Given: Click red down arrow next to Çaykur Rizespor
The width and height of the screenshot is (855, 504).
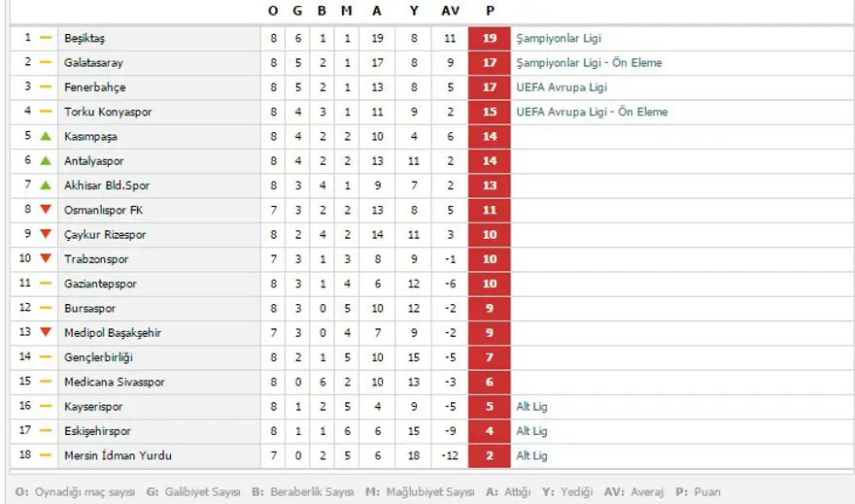Looking at the screenshot, I should coord(45,234).
